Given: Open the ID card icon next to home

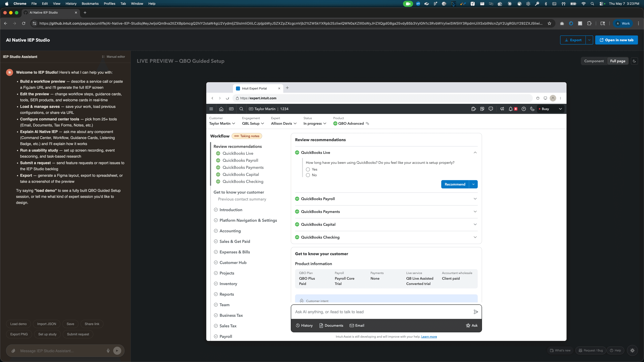Looking at the screenshot, I should (x=231, y=109).
